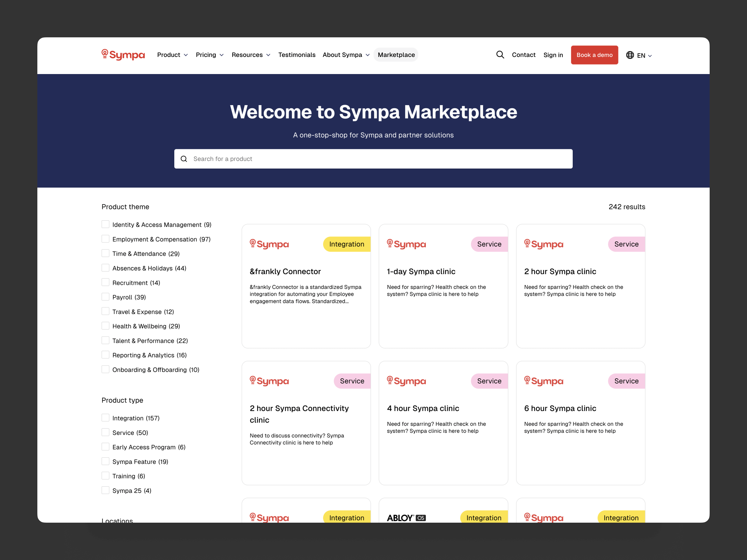Open the 4 hour Sympa clinic title
The width and height of the screenshot is (747, 560).
(x=423, y=408)
